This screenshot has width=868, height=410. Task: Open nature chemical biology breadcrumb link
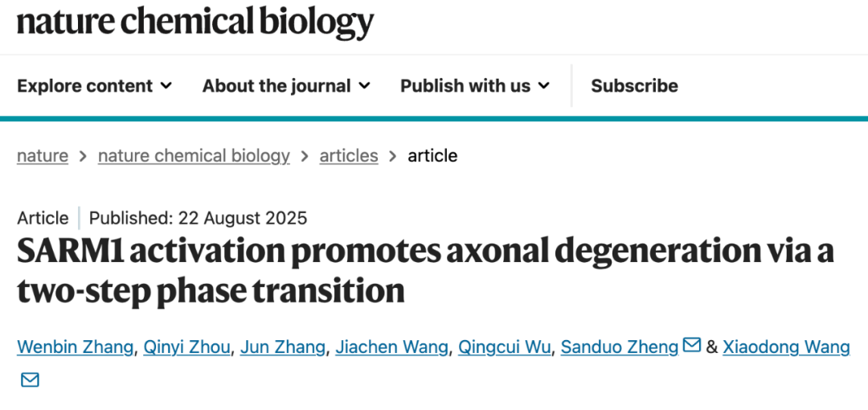click(x=194, y=155)
